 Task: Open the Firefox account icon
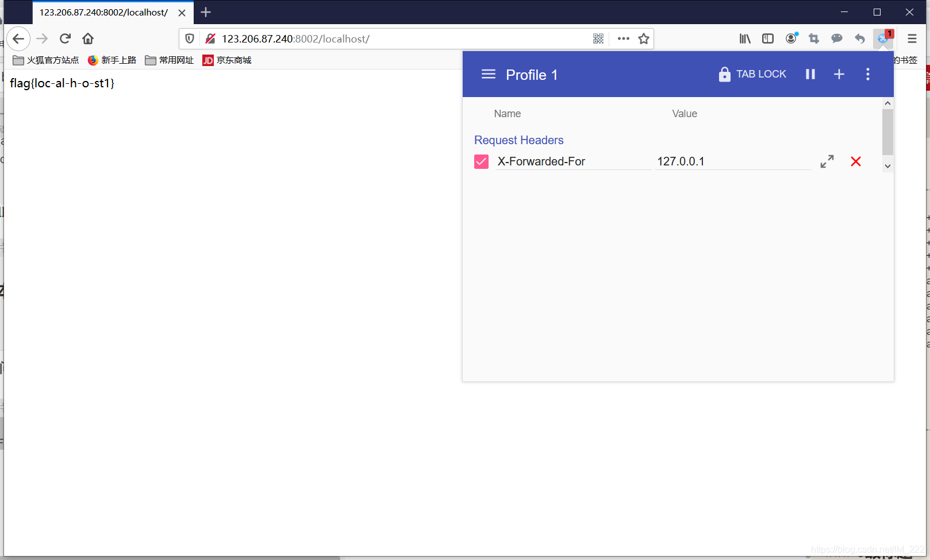pyautogui.click(x=791, y=38)
